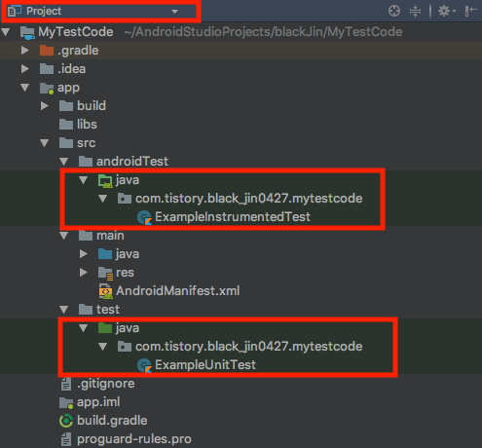Click the MyTestCode project path text
Image resolution: width=482 pixels, height=448 pixels.
(x=263, y=32)
